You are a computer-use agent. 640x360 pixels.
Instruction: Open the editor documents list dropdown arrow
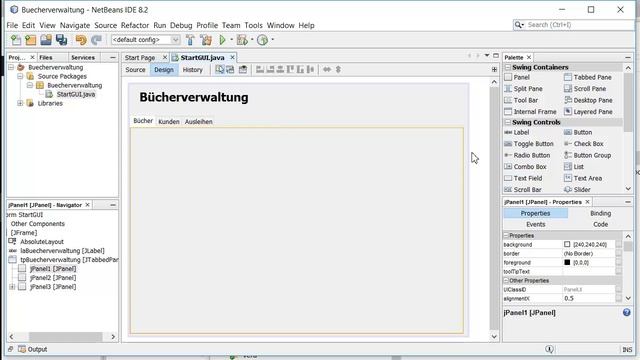pyautogui.click(x=487, y=56)
